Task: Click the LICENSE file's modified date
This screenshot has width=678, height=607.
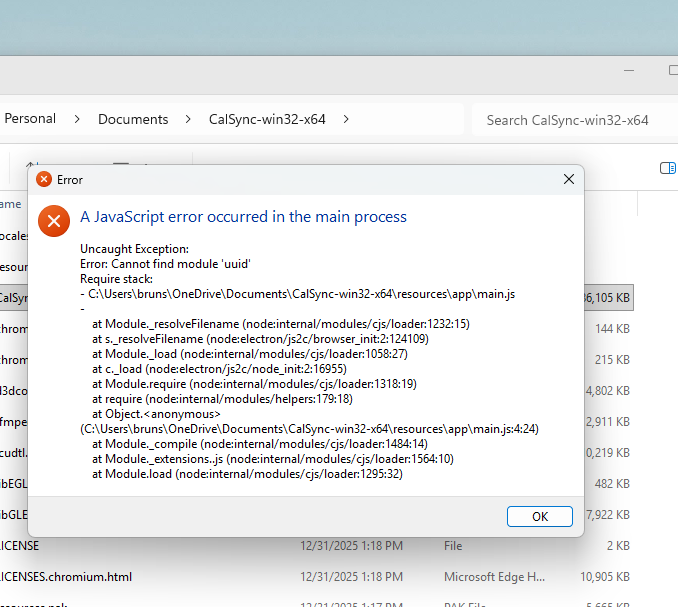Action: point(351,547)
